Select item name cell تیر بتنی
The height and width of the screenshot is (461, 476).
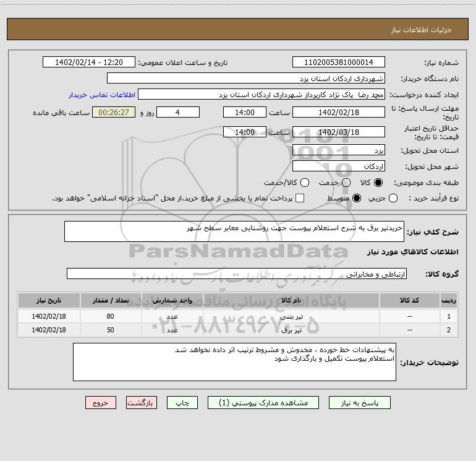pos(291,316)
